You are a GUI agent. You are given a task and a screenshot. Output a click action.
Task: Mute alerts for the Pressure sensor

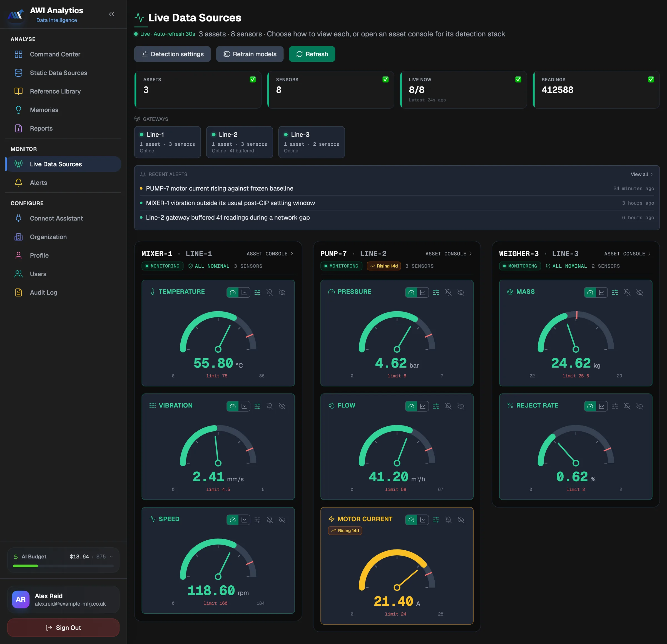[449, 292]
